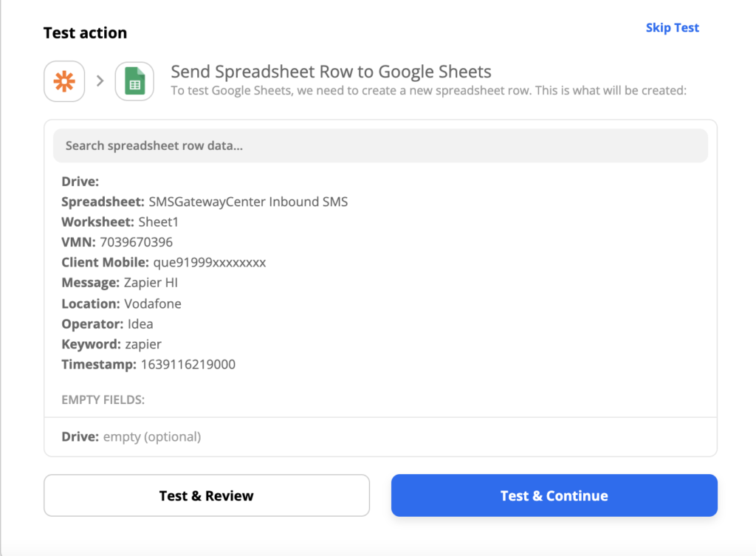
Task: Click the VMN 7039670396 entry
Action: point(117,242)
